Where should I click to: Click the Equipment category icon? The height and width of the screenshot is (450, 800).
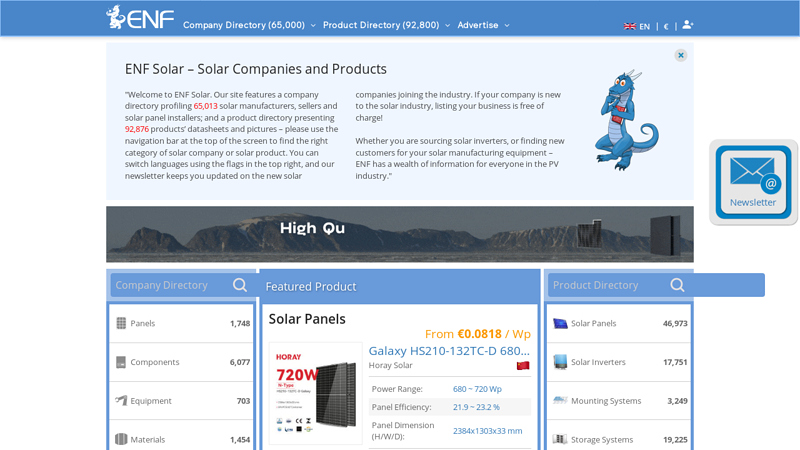click(x=121, y=401)
